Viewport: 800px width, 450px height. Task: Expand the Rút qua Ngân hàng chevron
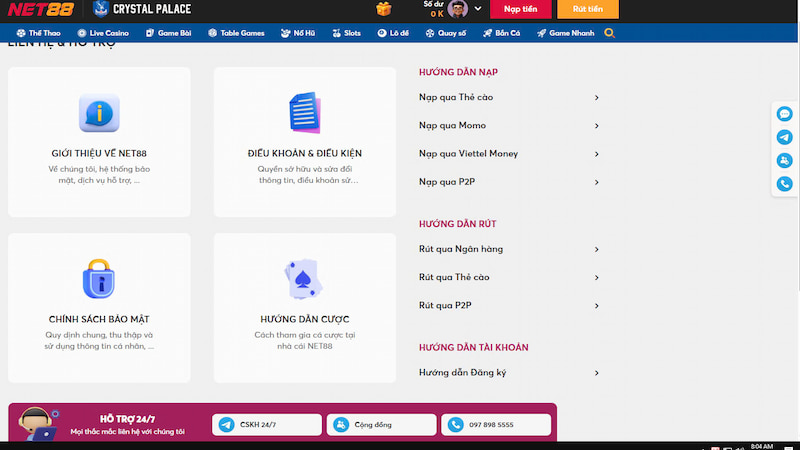coord(596,250)
